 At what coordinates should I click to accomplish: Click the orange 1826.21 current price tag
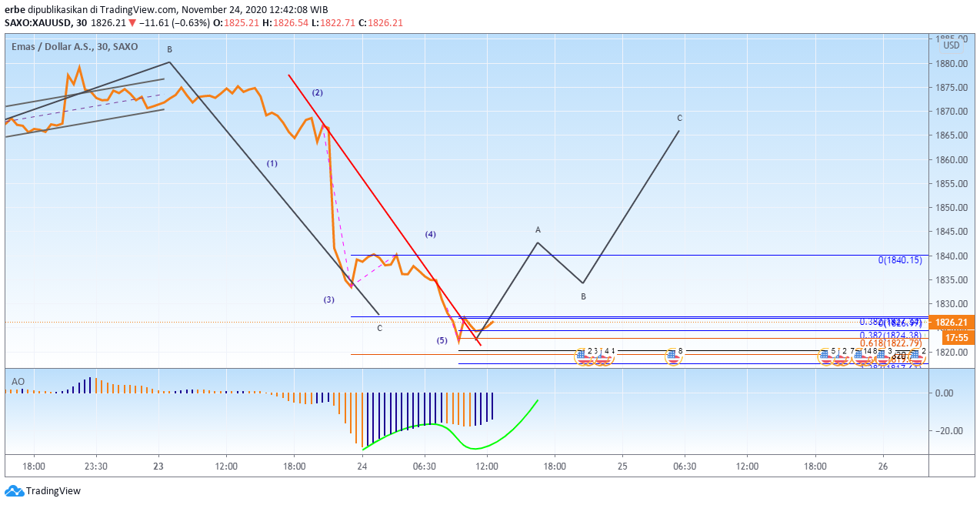pyautogui.click(x=951, y=323)
